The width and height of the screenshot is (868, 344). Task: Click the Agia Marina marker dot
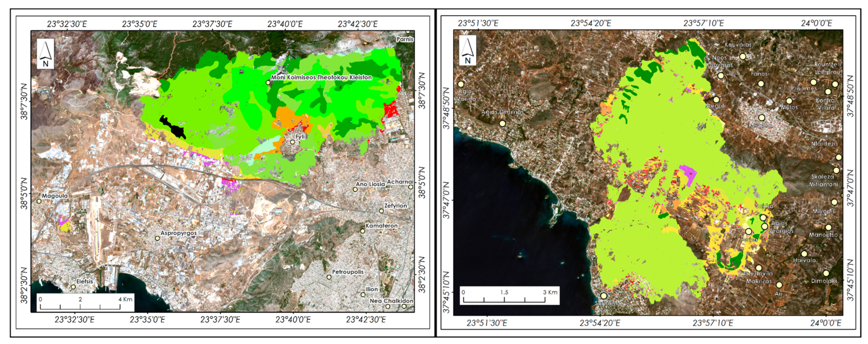tap(461, 84)
